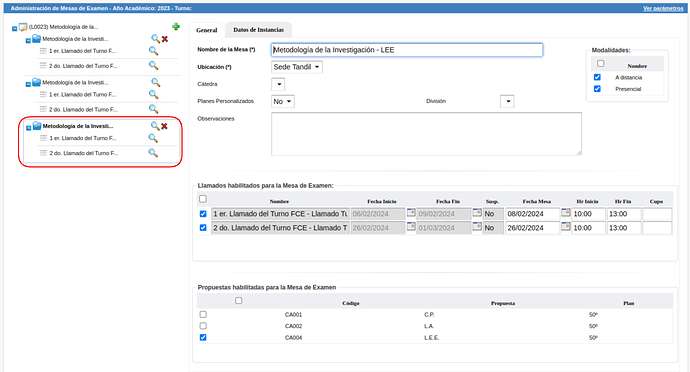The image size is (690, 372).
Task: Open calendar icon next to Fecha Mesa 08/02/2024
Action: (565, 213)
